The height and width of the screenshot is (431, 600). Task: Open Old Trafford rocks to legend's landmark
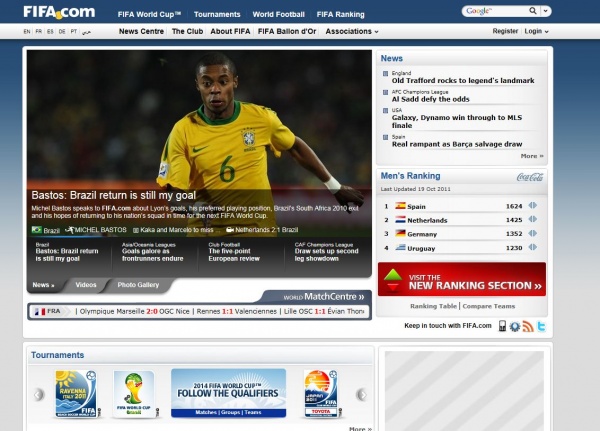(x=463, y=80)
